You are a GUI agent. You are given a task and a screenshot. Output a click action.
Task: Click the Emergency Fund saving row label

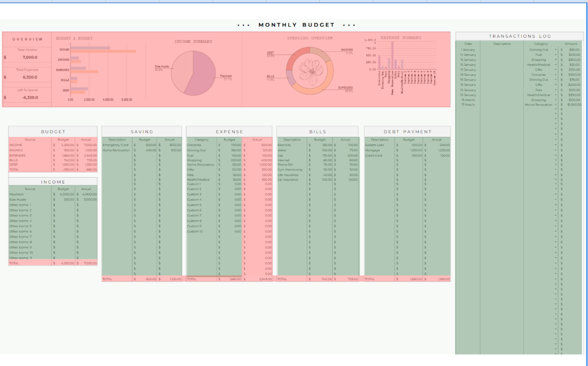115,145
